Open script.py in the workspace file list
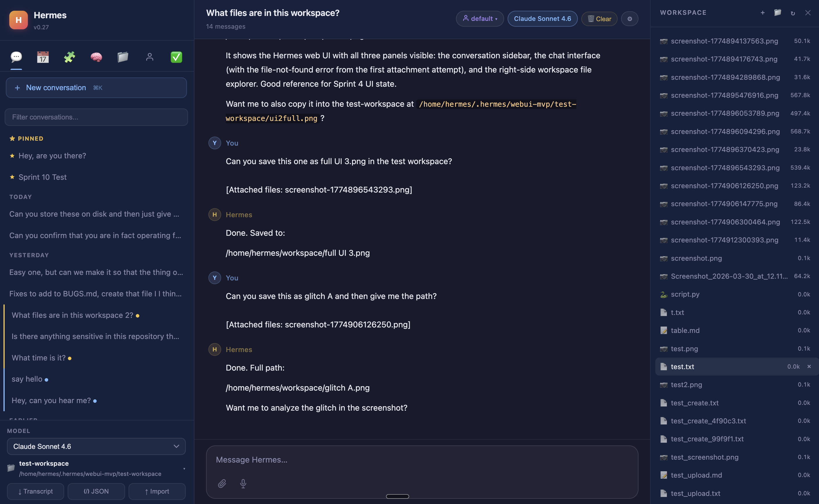The height and width of the screenshot is (504, 819). [x=685, y=294]
